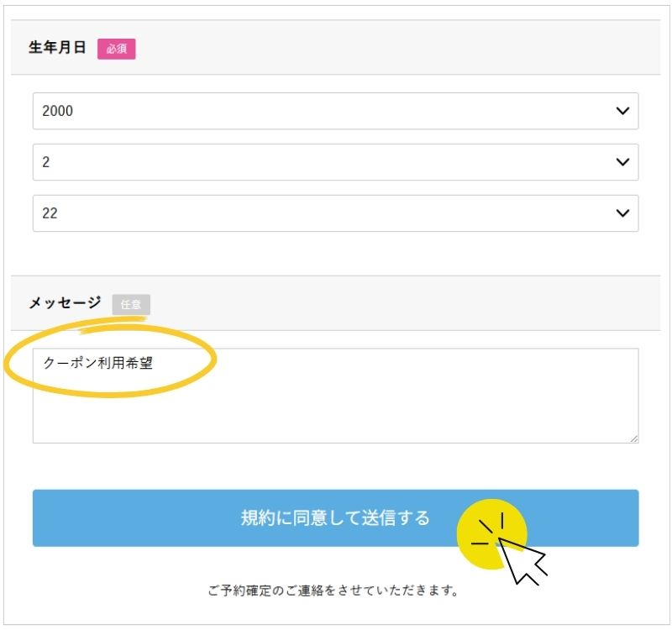Click the 22 value text in the day field
672x630 pixels.
coord(50,213)
